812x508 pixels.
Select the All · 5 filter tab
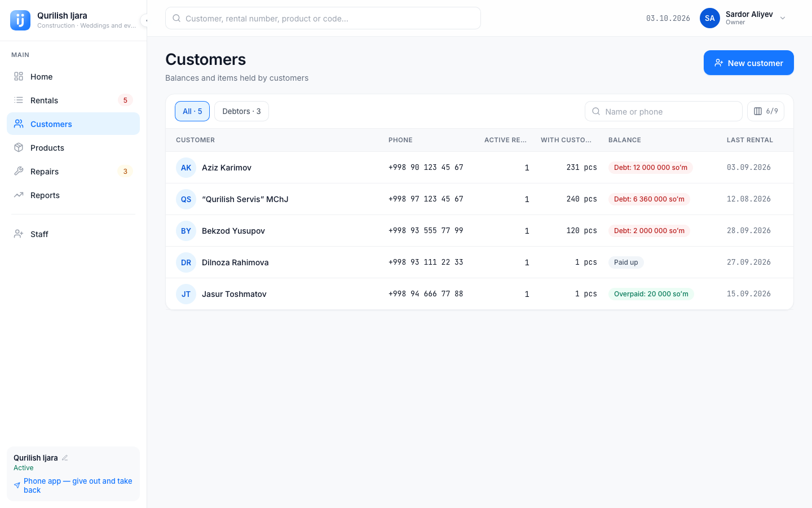click(192, 111)
